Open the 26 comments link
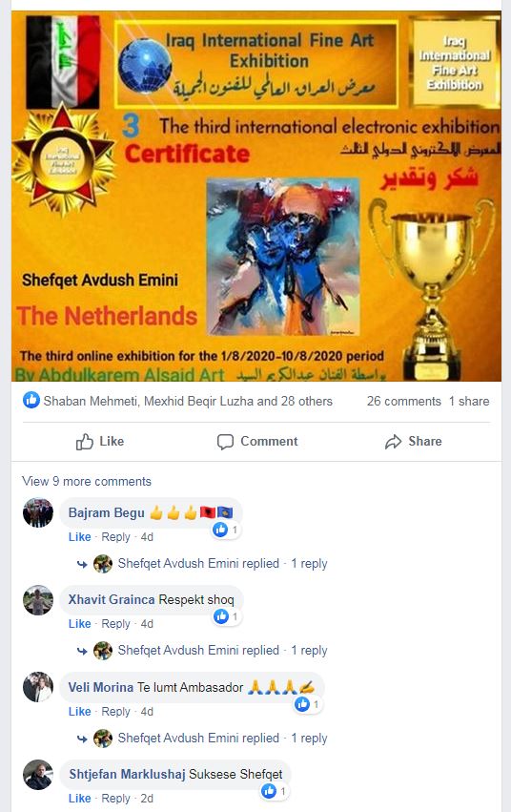The height and width of the screenshot is (812, 511). 404,402
